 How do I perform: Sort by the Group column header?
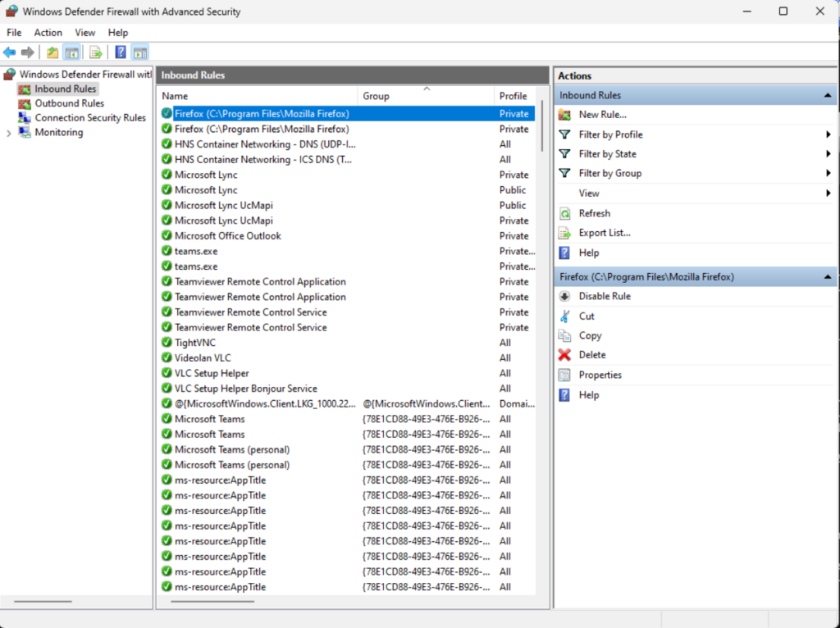(x=426, y=96)
